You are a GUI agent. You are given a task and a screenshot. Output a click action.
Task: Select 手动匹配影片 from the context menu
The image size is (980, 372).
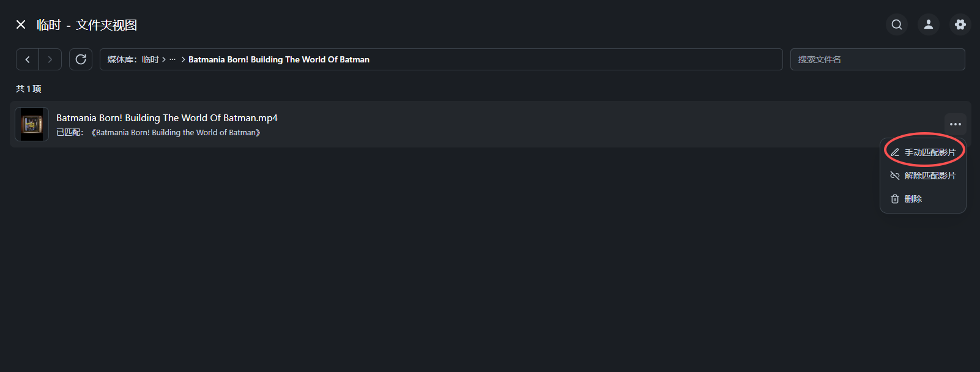(930, 152)
